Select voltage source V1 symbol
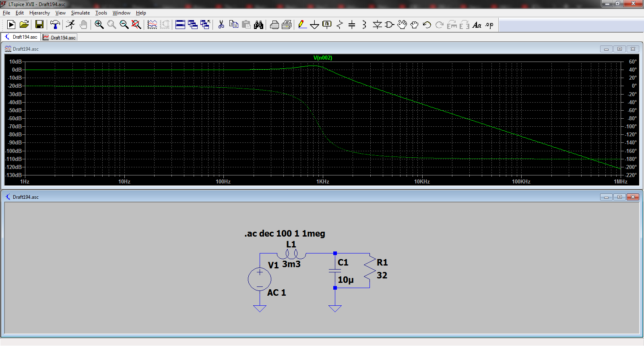 260,279
